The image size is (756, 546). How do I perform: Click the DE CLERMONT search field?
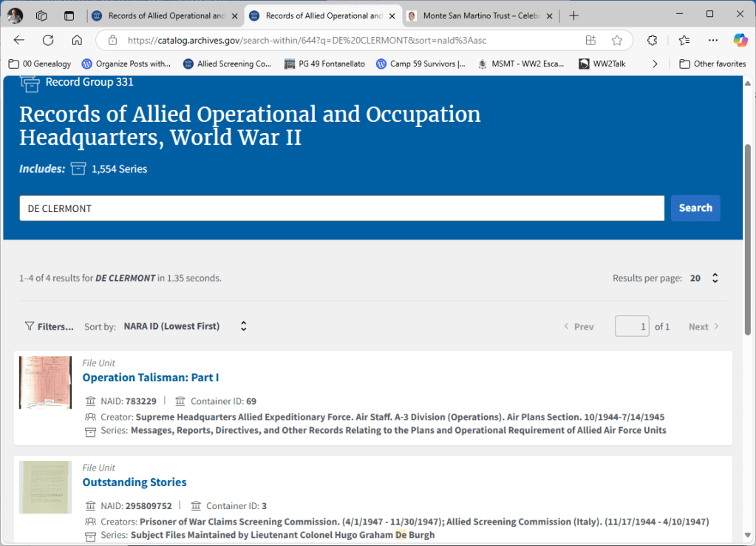[x=341, y=208]
